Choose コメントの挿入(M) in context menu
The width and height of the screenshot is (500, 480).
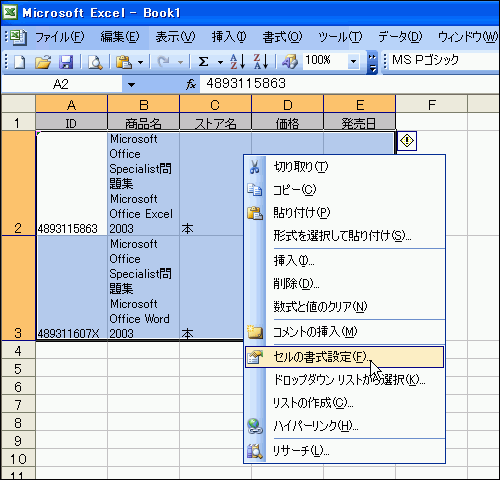(345, 332)
